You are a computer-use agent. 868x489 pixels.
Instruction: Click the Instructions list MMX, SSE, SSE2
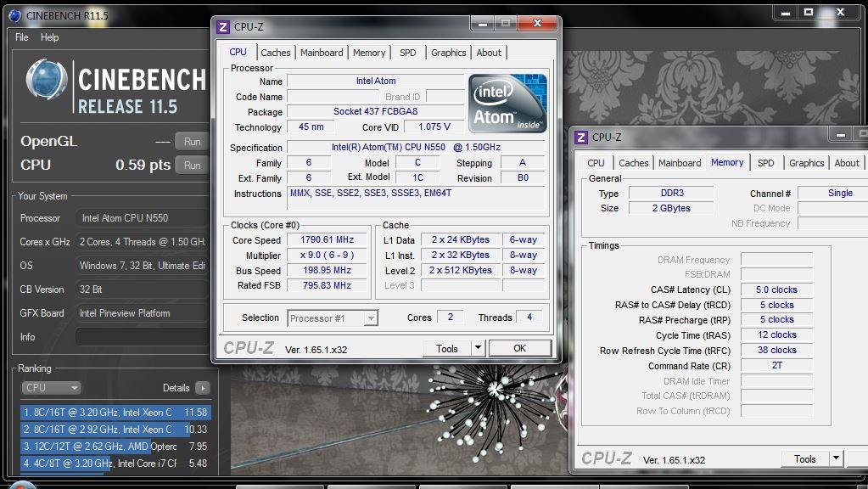tap(416, 198)
